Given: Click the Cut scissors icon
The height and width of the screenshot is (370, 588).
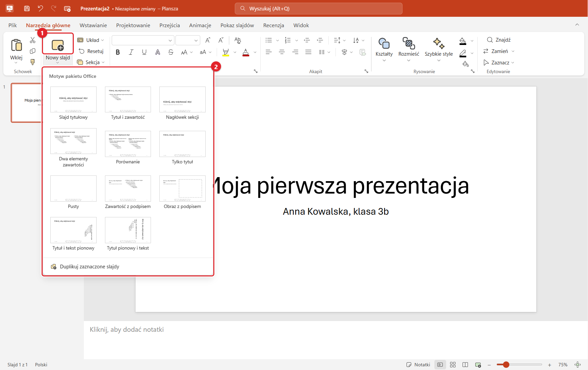Looking at the screenshot, I should pos(33,40).
